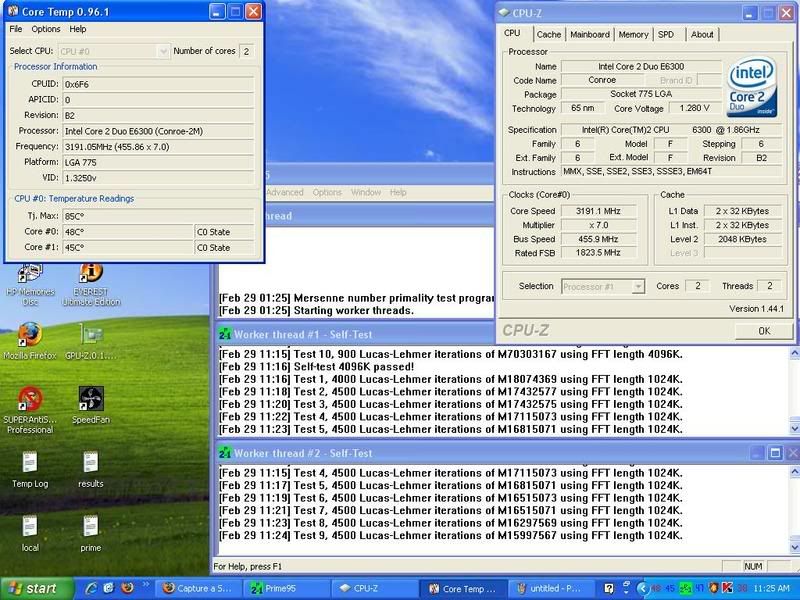This screenshot has width=800, height=600.
Task: Switch to CPU-Z taskbar button
Action: click(375, 588)
